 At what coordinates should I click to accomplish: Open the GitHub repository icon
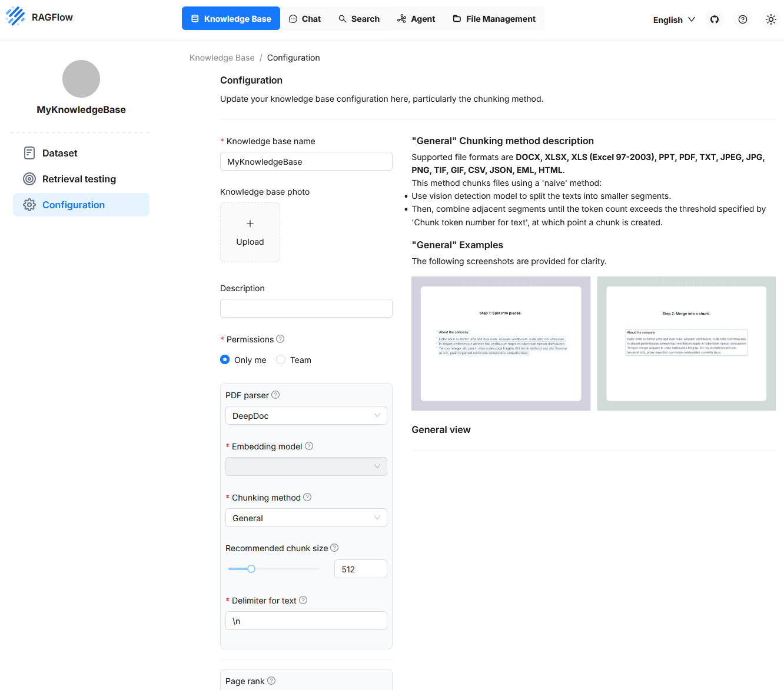tap(714, 19)
